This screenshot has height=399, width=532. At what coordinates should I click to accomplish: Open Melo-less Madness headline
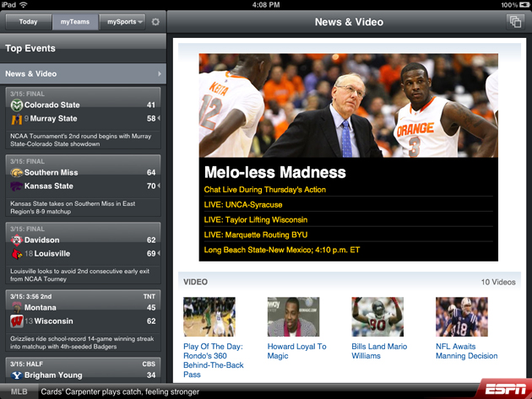coord(275,172)
